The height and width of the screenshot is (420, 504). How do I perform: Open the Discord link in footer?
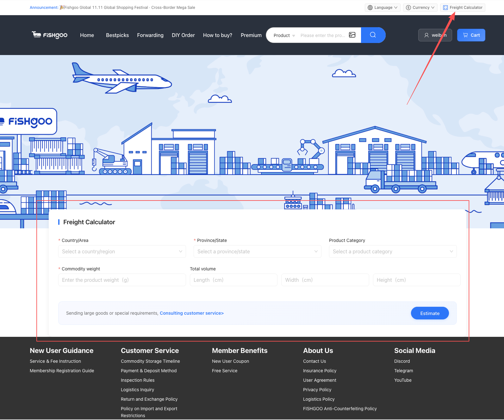click(x=402, y=361)
